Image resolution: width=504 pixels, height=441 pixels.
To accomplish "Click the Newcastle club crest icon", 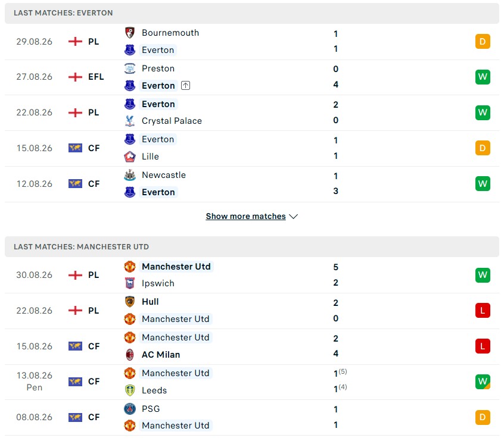I will click(129, 175).
